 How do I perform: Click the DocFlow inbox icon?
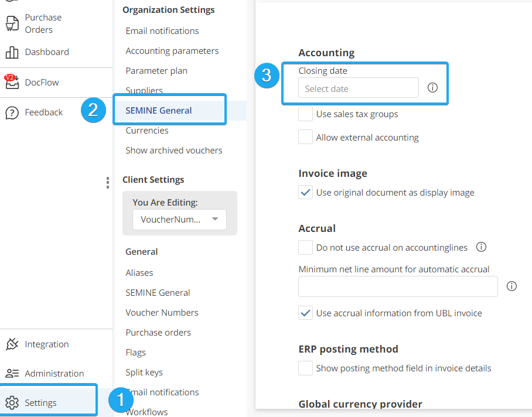(12, 82)
